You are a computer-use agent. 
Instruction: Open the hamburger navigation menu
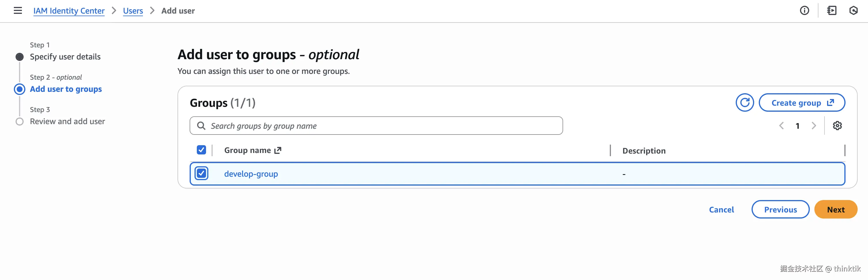click(18, 11)
